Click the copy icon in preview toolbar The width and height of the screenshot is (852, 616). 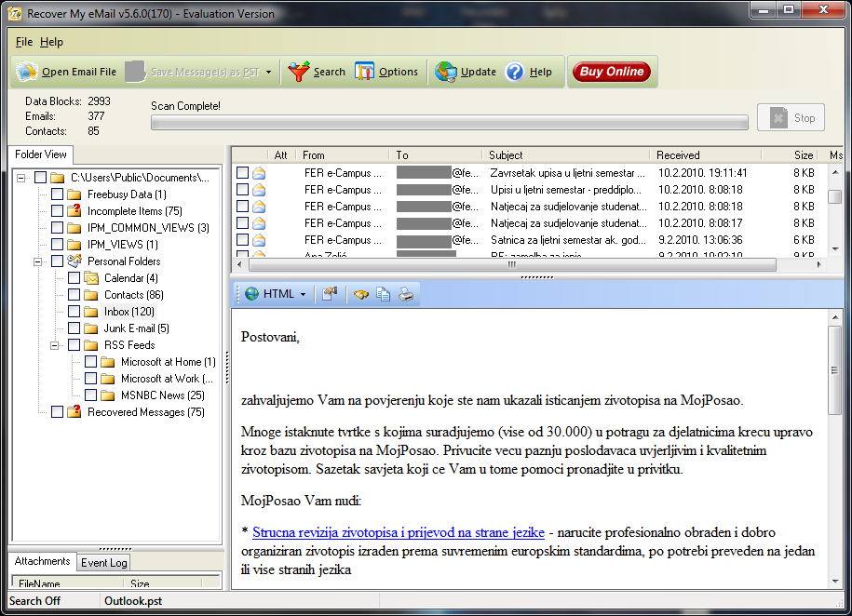point(384,295)
